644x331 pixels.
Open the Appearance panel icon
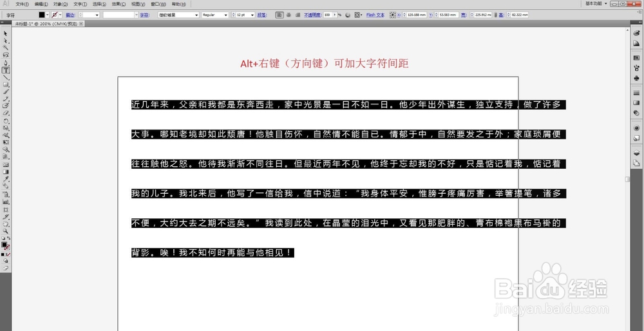(637, 128)
